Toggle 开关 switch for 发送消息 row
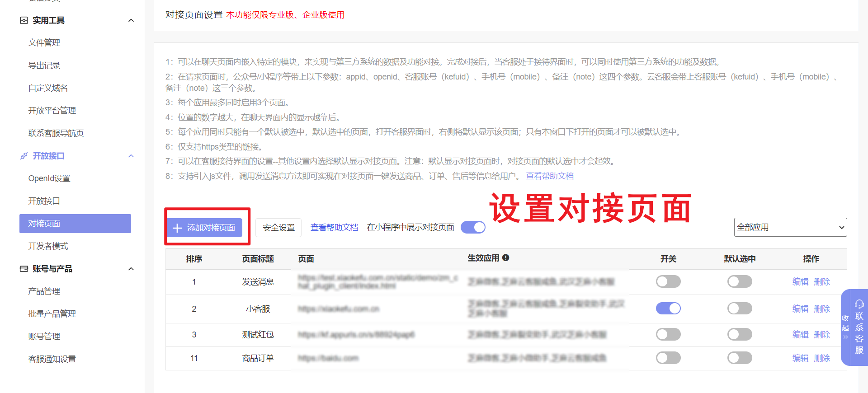The width and height of the screenshot is (868, 393). (668, 281)
